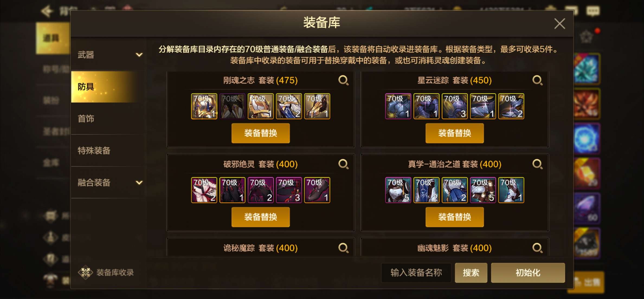Select greyed-out second item in 刚魂之志 set
644x299 pixels.
[232, 106]
